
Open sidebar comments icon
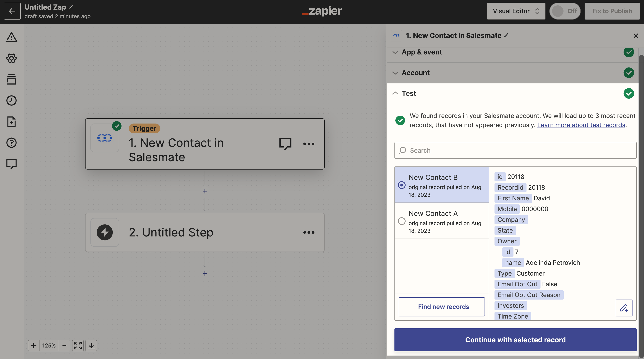pos(11,164)
